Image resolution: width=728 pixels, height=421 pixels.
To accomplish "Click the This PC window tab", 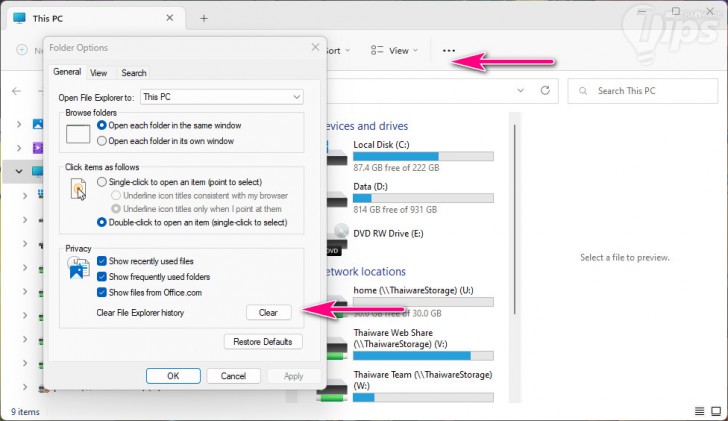I will click(x=95, y=19).
